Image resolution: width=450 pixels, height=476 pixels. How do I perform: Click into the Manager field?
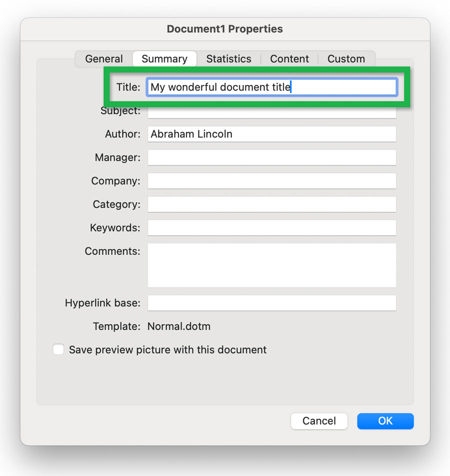[271, 157]
